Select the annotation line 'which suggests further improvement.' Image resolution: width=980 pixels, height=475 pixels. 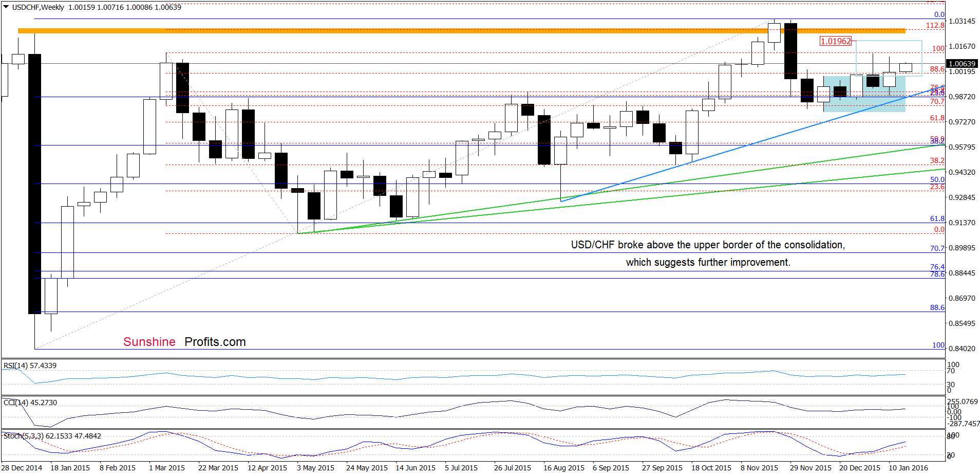point(708,262)
